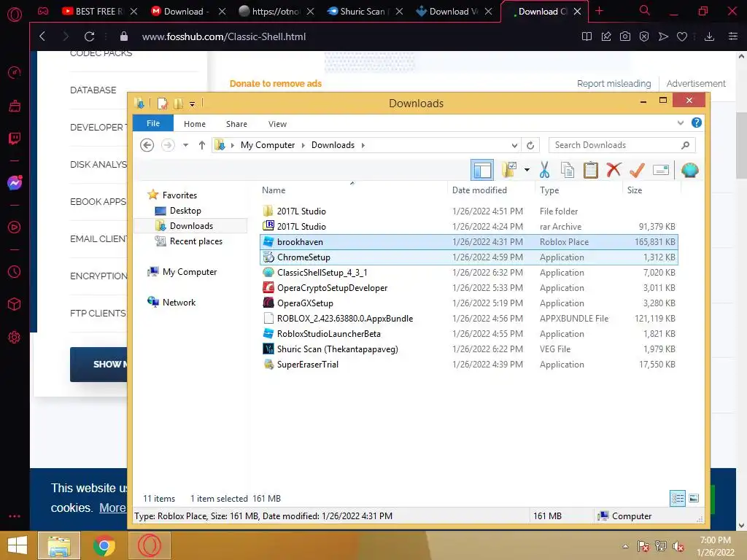Open the View ribbon tab
This screenshot has height=560, width=747.
click(277, 124)
